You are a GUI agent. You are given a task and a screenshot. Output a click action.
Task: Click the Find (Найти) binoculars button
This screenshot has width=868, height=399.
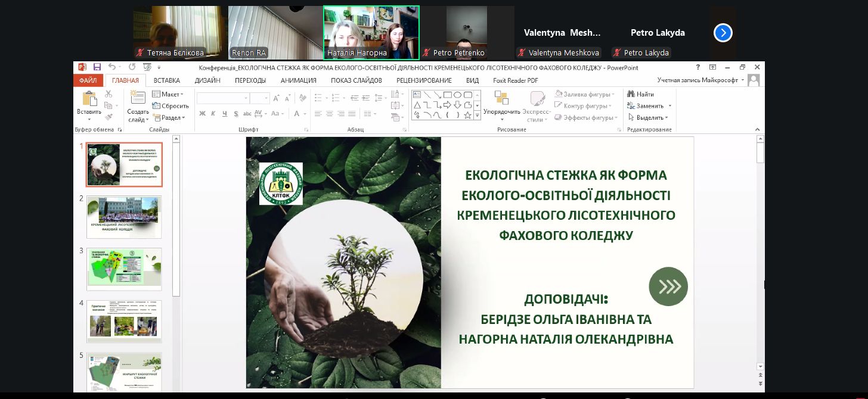click(641, 94)
